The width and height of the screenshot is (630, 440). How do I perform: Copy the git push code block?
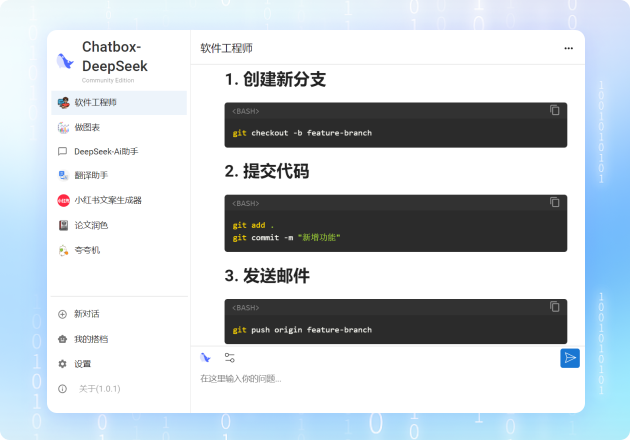(555, 307)
